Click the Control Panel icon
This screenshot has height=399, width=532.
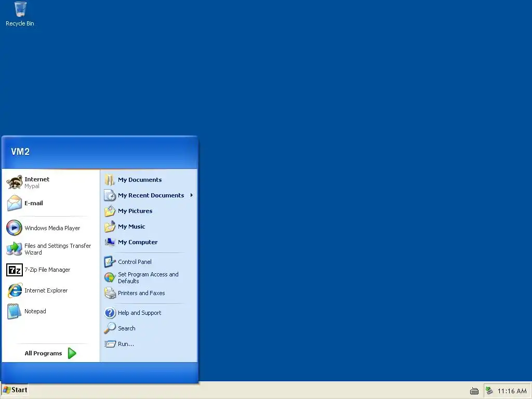(x=110, y=262)
